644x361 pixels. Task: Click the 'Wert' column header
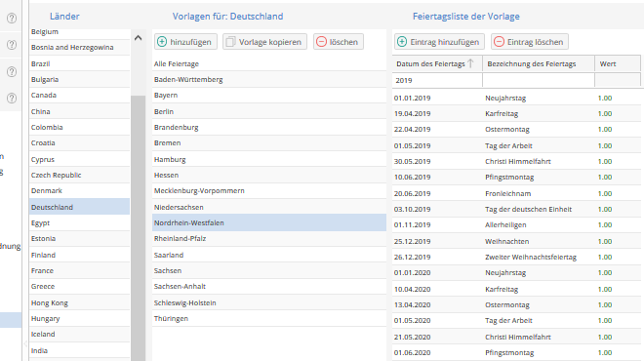click(618, 63)
